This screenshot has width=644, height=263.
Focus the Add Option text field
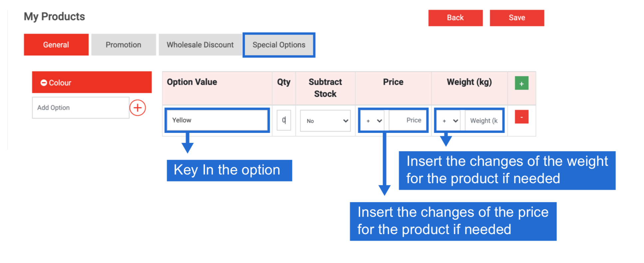(81, 108)
